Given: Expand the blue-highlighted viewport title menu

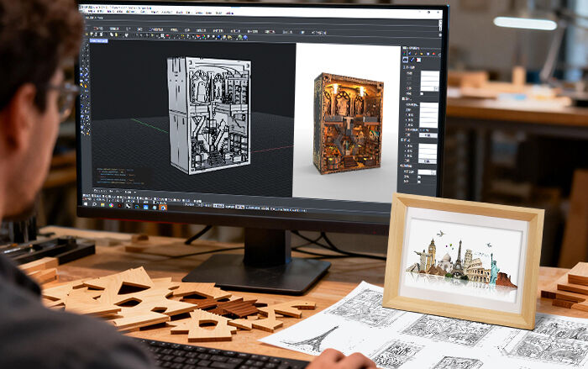Looking at the screenshot, I should coord(97,40).
